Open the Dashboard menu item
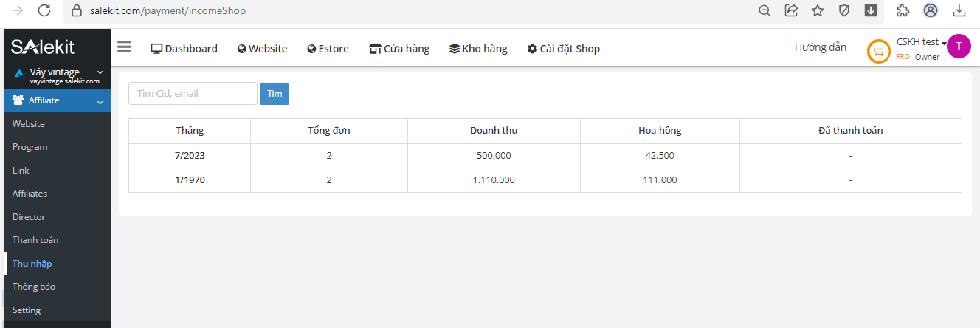This screenshot has width=980, height=328. pyautogui.click(x=184, y=49)
